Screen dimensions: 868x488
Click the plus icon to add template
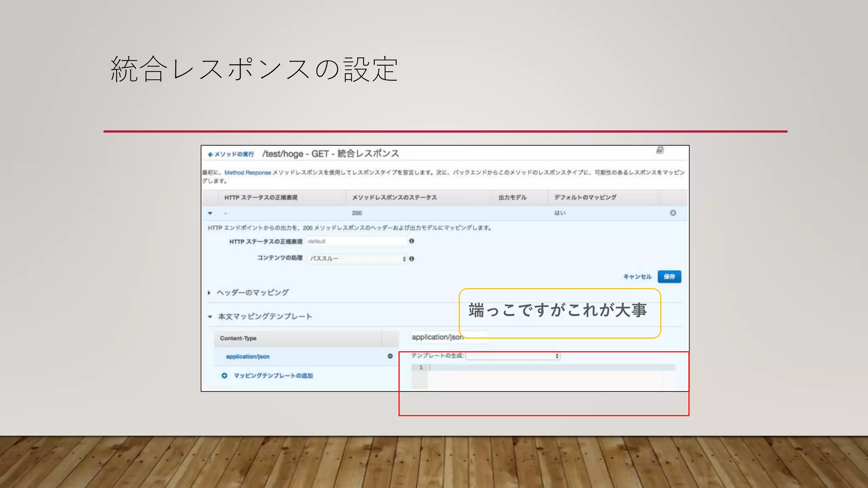(x=224, y=375)
